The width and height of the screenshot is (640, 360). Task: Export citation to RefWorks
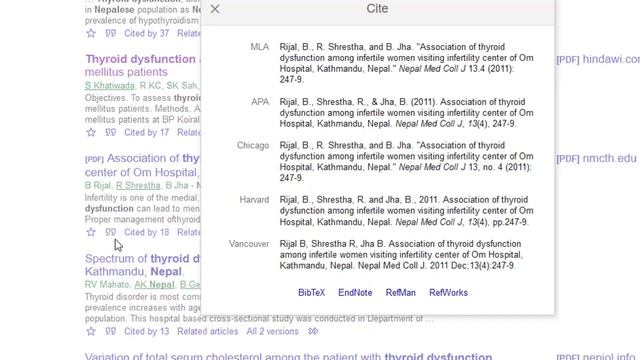point(448,293)
